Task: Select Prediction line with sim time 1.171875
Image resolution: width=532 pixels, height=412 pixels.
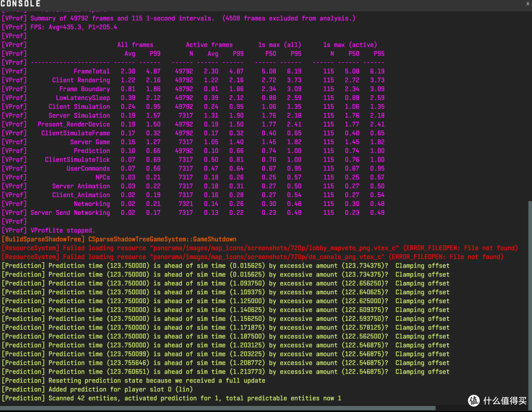Action: 226,327
